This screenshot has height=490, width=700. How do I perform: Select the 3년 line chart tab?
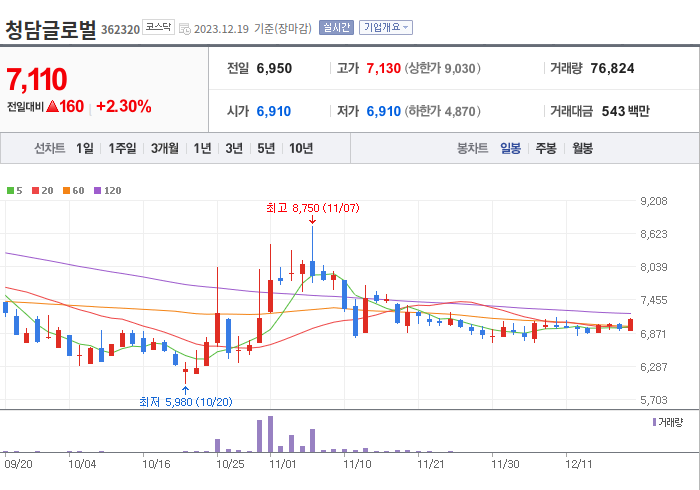coord(234,148)
